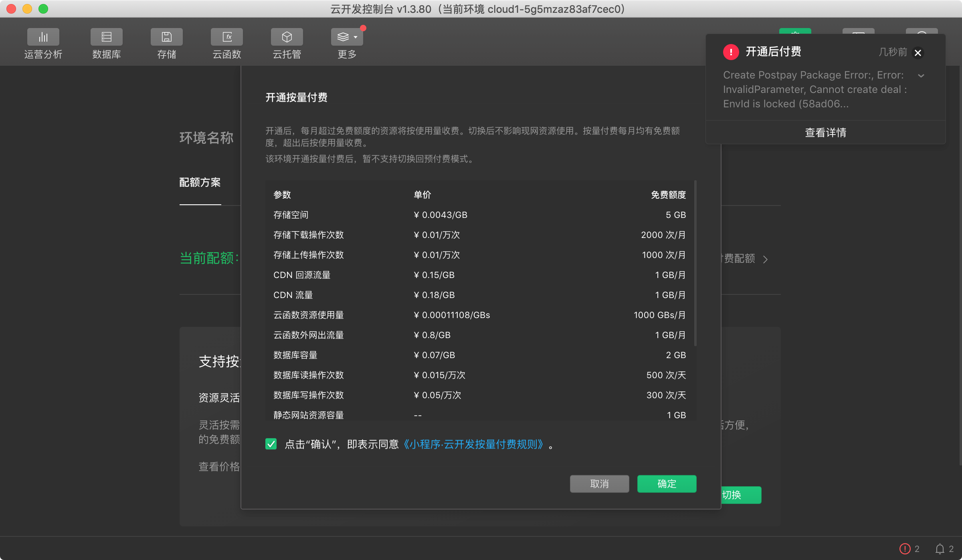Click the 取消 cancel button
The height and width of the screenshot is (560, 962).
[x=599, y=484]
